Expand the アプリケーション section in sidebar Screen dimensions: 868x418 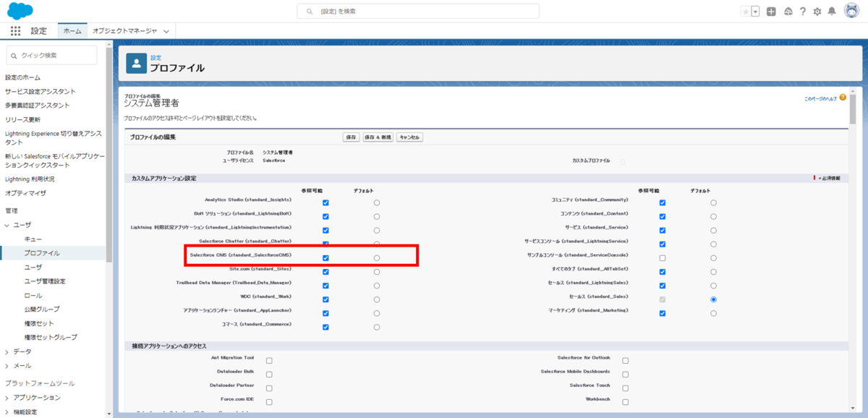pyautogui.click(x=7, y=398)
